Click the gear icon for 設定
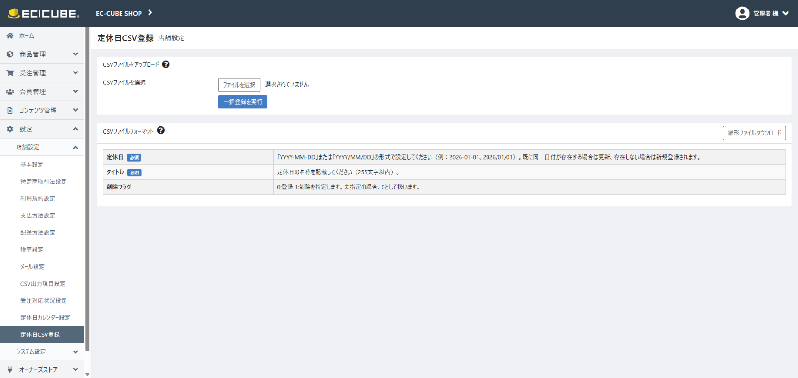The width and height of the screenshot is (798, 378). (10, 129)
